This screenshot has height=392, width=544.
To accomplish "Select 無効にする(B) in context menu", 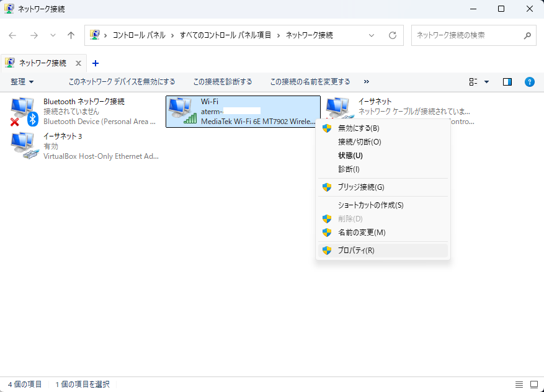I will click(358, 128).
